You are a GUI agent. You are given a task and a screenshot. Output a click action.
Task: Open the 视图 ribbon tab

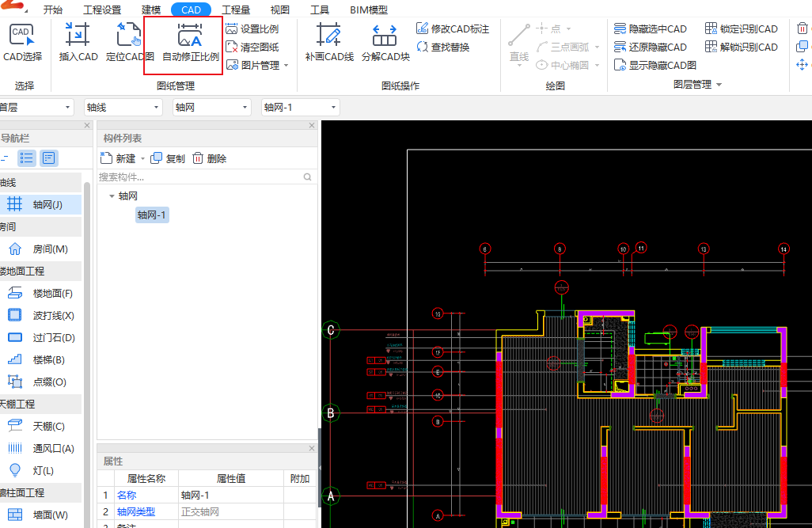[x=279, y=9]
